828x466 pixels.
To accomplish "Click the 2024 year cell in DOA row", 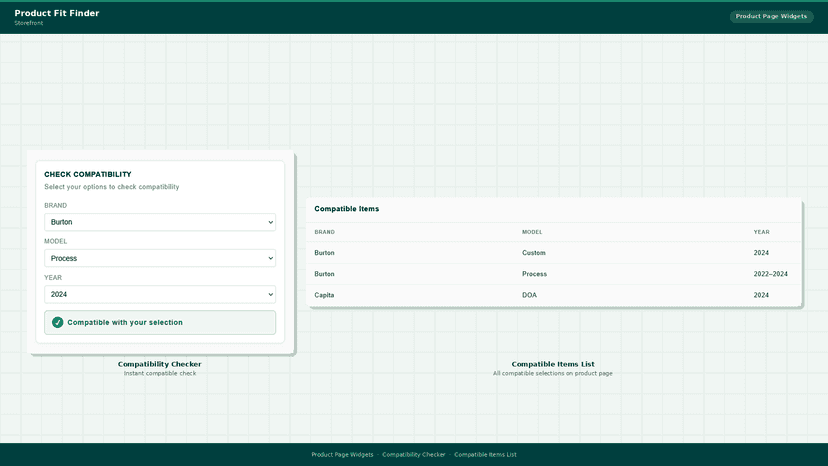I will tap(761, 295).
